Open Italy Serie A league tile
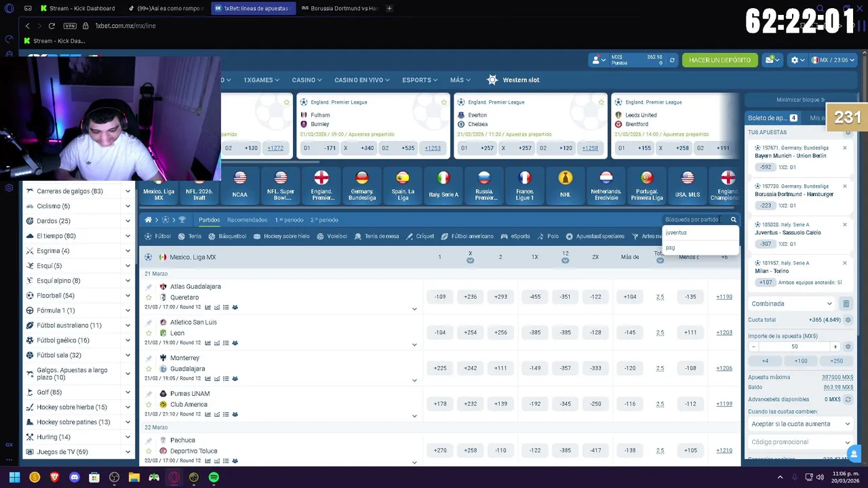This screenshot has height=488, width=868. 443,185
